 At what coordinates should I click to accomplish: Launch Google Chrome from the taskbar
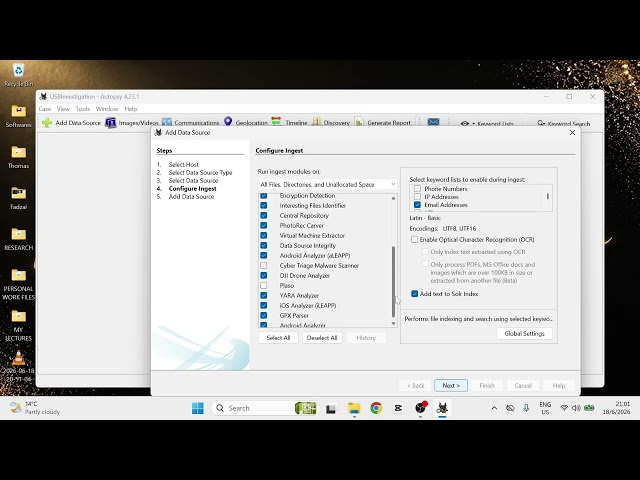[376, 408]
